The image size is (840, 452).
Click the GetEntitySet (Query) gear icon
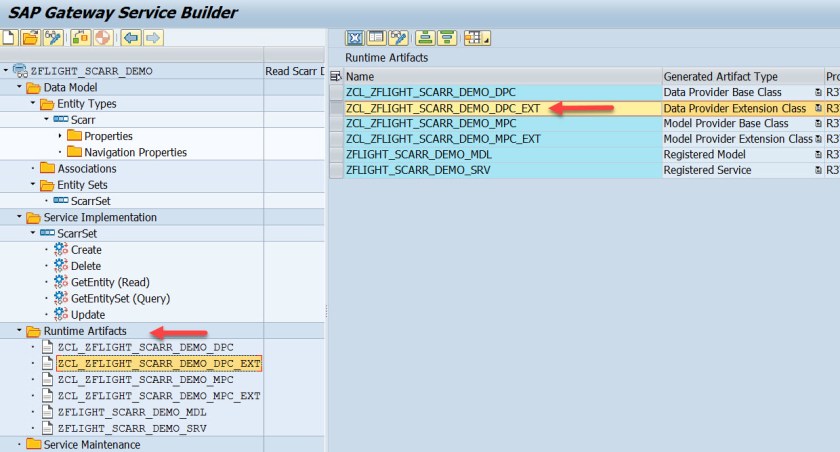click(x=61, y=298)
